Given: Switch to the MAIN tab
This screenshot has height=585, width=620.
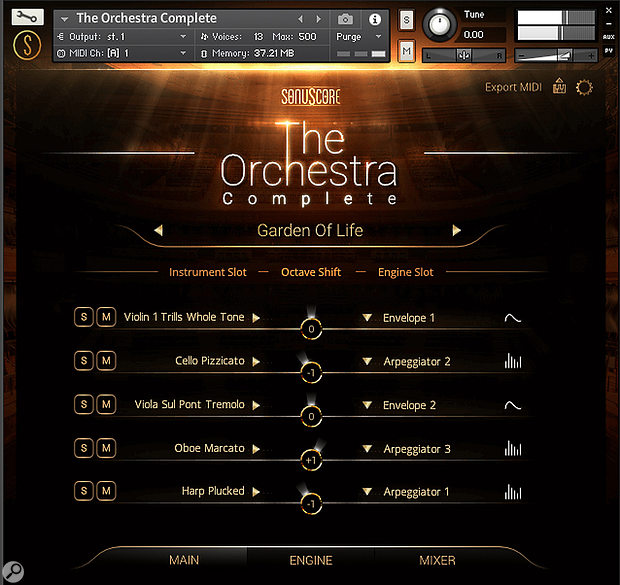Looking at the screenshot, I should coord(184,560).
